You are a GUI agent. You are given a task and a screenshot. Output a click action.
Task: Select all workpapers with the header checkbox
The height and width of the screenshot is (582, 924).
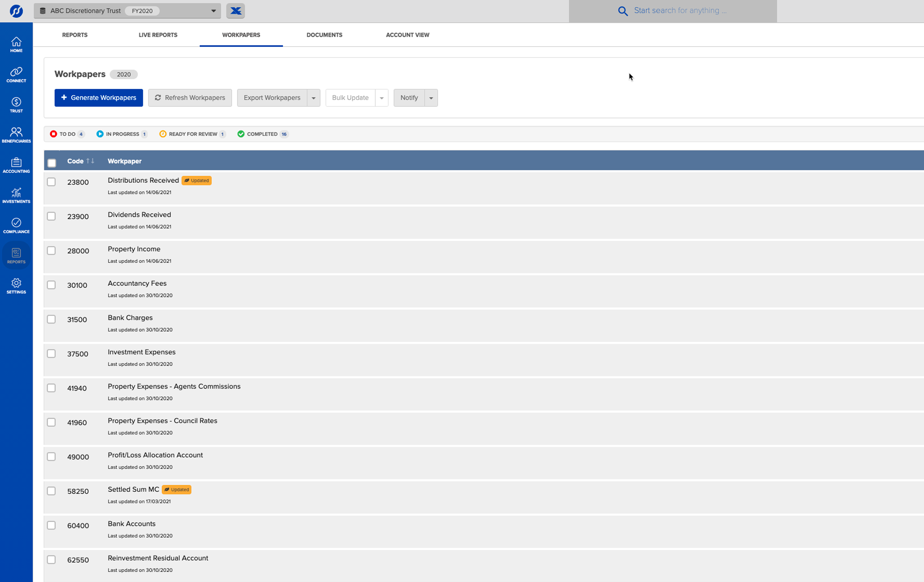click(52, 163)
